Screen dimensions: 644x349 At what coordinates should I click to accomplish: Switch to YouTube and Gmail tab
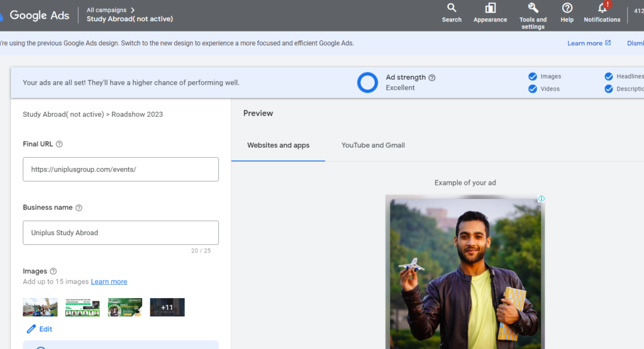pyautogui.click(x=373, y=145)
